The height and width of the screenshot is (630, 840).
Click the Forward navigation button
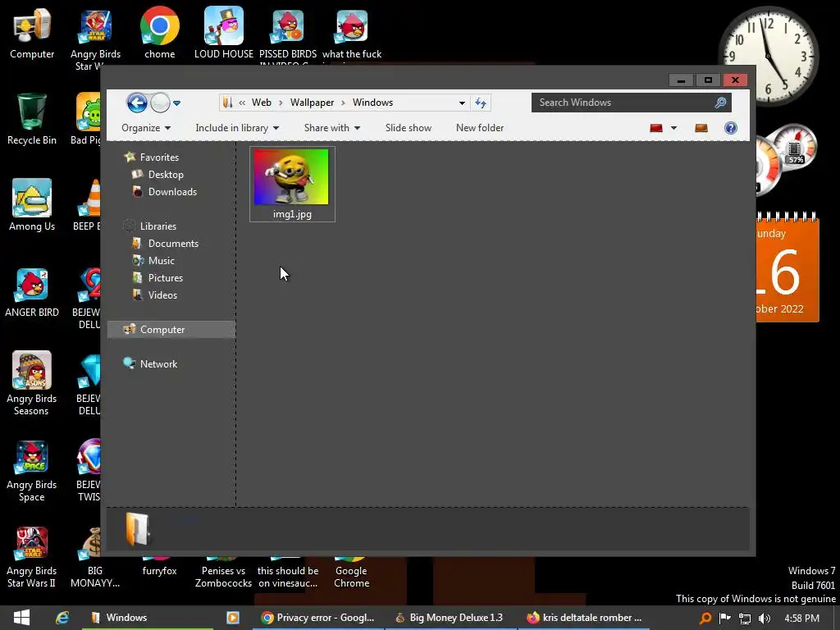(160, 103)
